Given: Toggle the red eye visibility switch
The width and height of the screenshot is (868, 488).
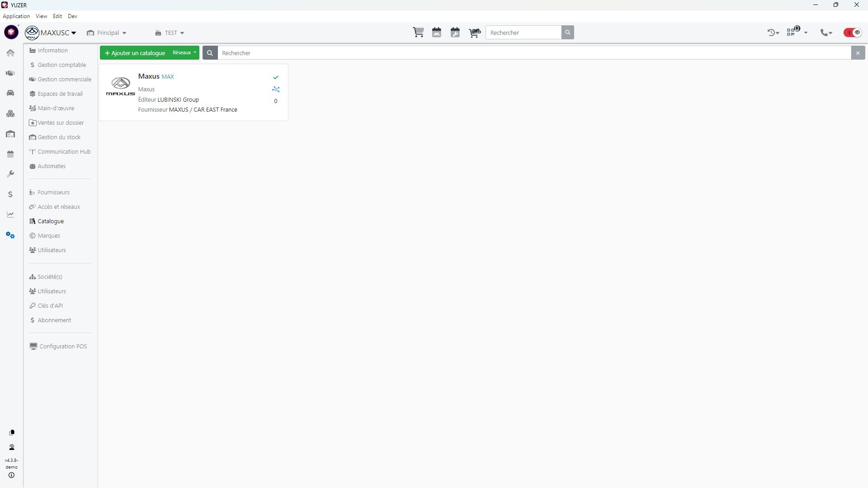Looking at the screenshot, I should [x=853, y=33].
